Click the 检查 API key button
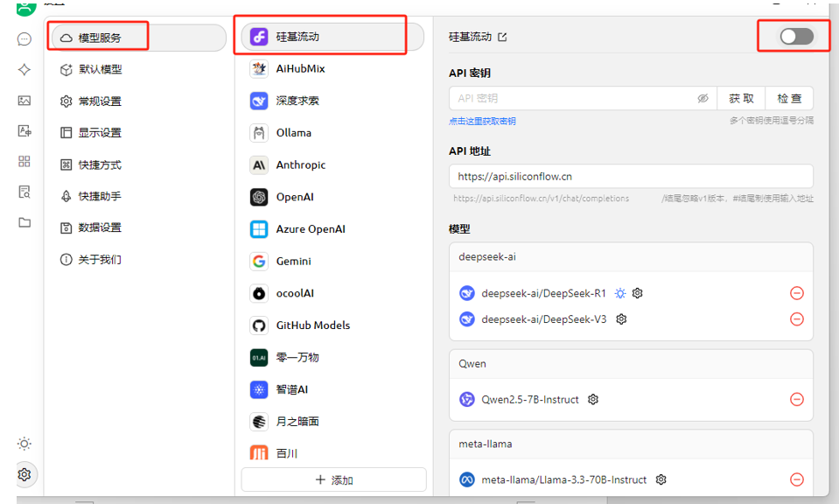This screenshot has width=839, height=504. coord(789,99)
